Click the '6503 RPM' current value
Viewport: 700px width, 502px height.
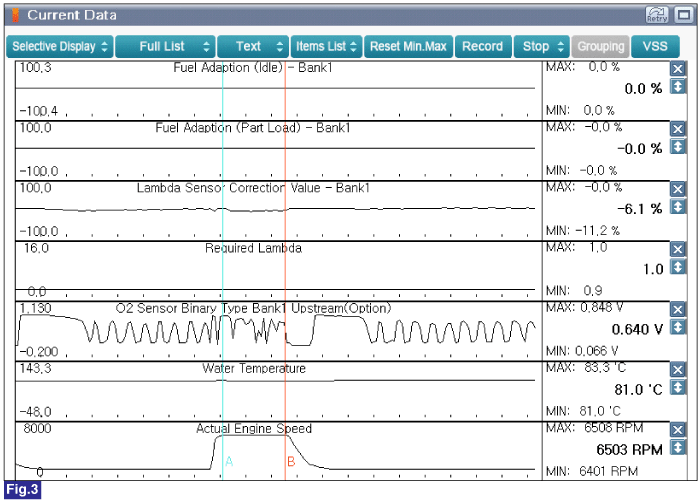coord(629,450)
